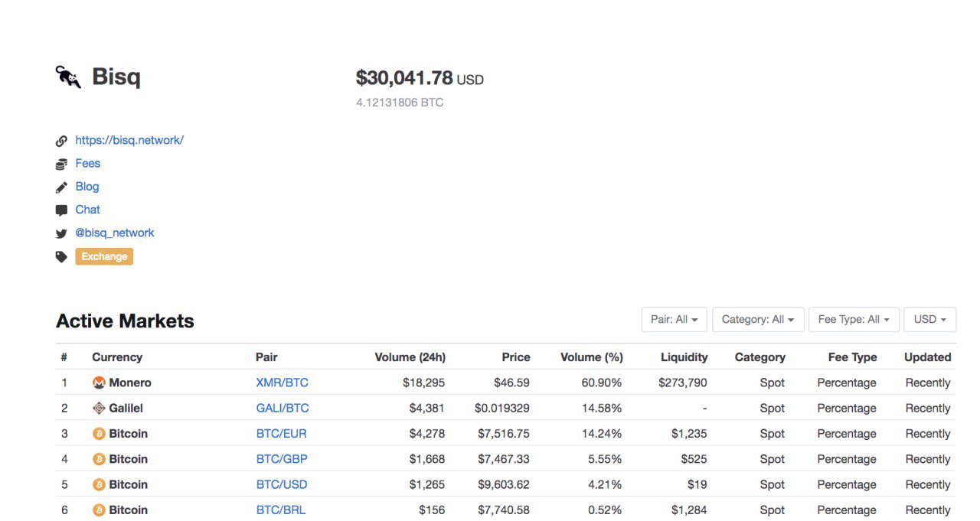Viewport: 980px width, 521px height.
Task: Sort by Price column header
Action: pyautogui.click(x=516, y=357)
